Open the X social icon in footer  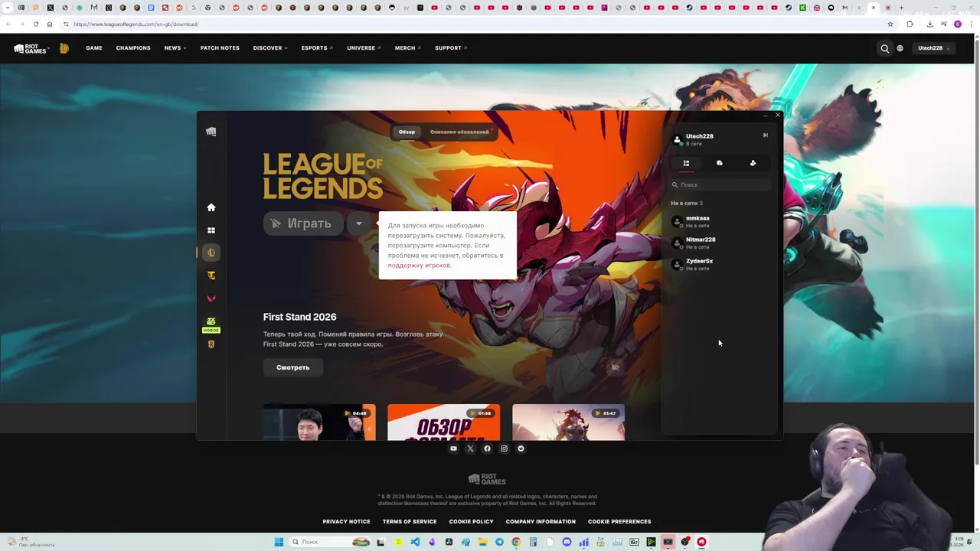click(x=470, y=448)
